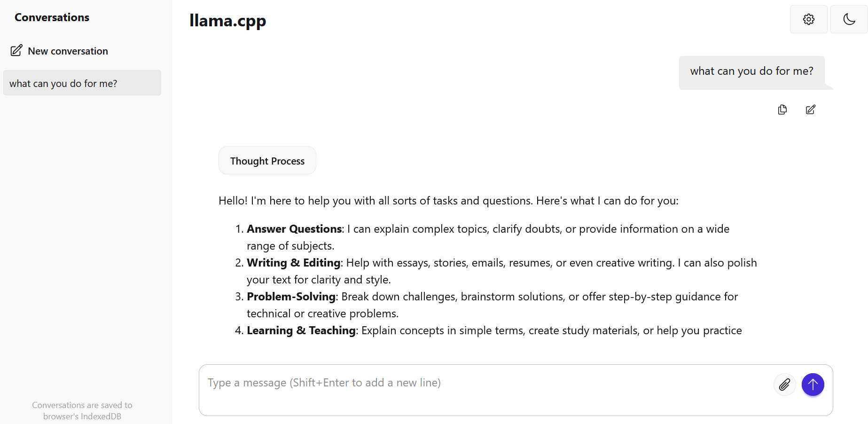
Task: Select the "what can you do for me?" conversation
Action: pyautogui.click(x=82, y=83)
